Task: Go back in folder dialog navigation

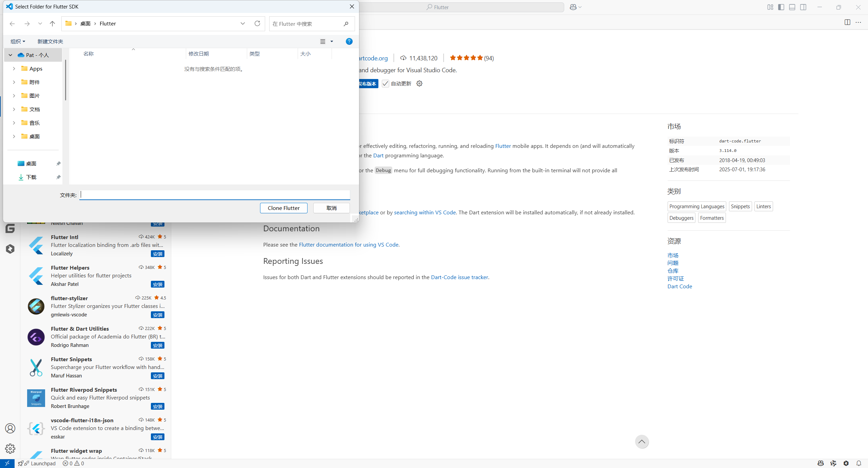Action: [12, 24]
